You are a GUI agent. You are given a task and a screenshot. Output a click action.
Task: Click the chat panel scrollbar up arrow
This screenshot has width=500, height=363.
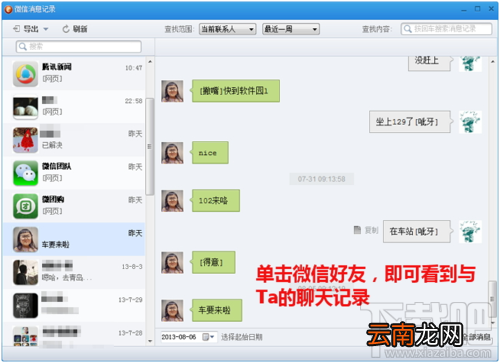point(492,62)
